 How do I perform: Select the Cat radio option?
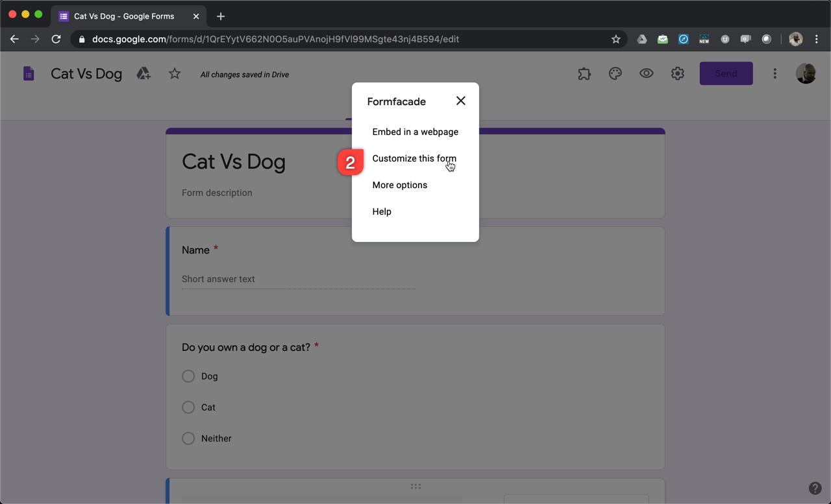(188, 407)
